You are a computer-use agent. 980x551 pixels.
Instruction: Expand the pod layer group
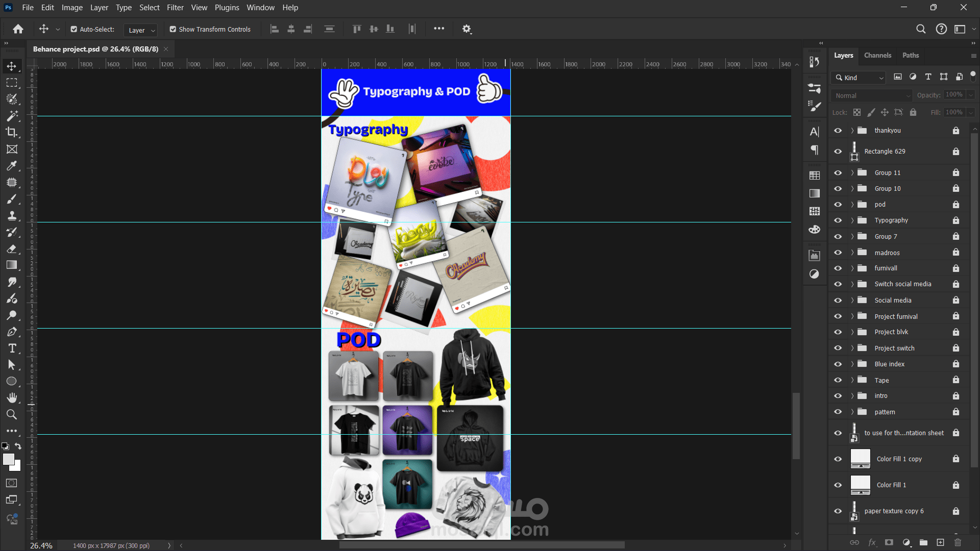[852, 205]
